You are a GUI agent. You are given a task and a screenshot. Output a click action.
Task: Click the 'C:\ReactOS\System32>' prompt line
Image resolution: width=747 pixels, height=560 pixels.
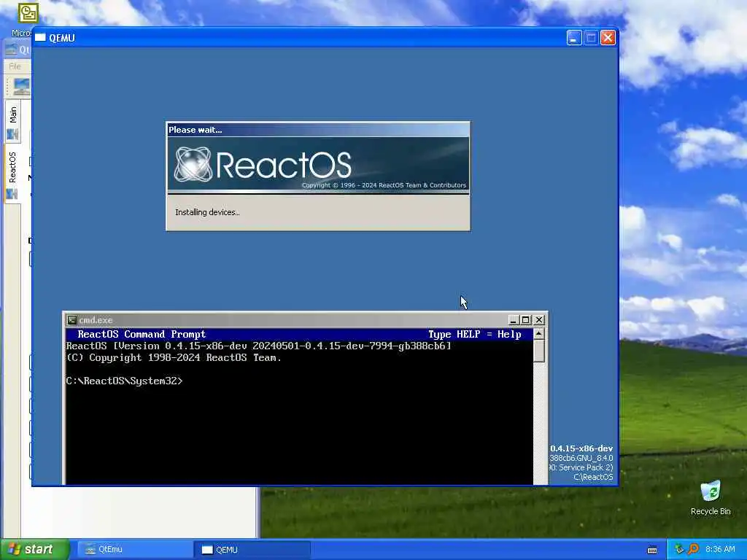pyautogui.click(x=124, y=381)
